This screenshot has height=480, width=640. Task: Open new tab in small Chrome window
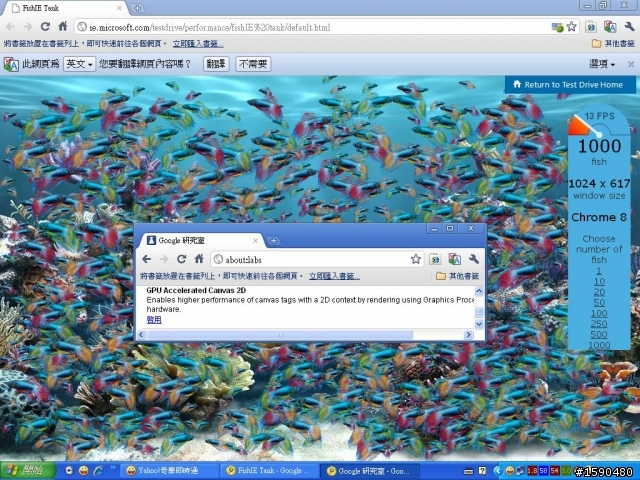pyautogui.click(x=273, y=240)
